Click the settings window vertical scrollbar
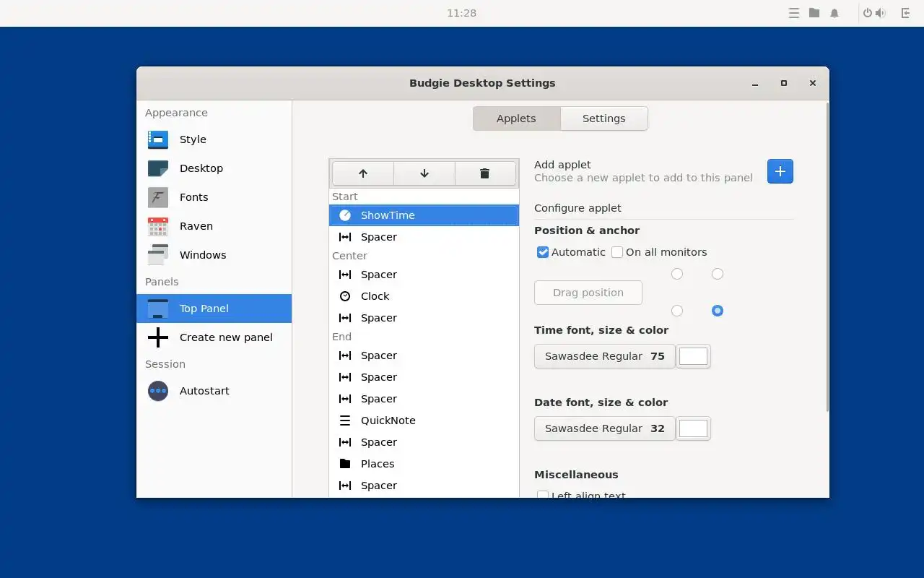 point(827,258)
